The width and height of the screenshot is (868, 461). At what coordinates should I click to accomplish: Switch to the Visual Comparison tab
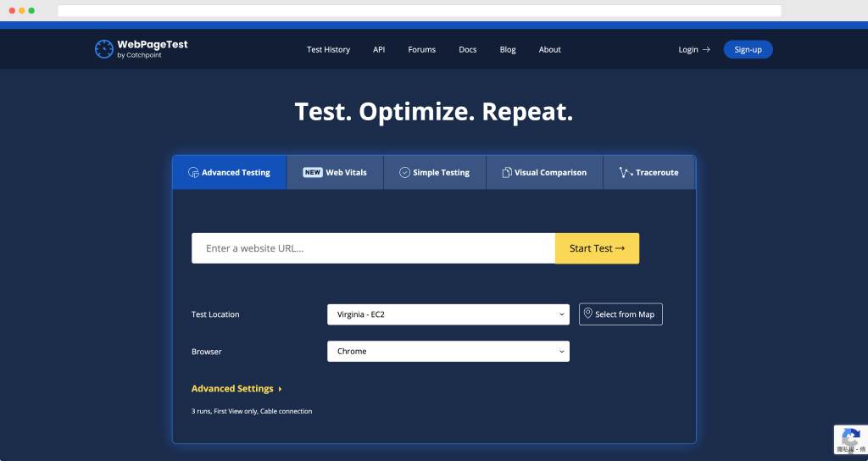point(545,173)
